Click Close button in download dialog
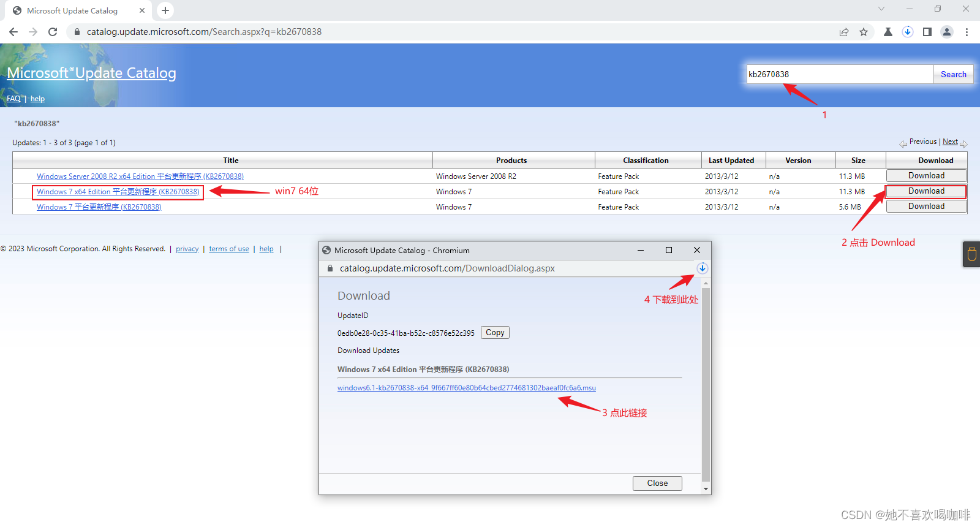The height and width of the screenshot is (527, 980). tap(657, 483)
